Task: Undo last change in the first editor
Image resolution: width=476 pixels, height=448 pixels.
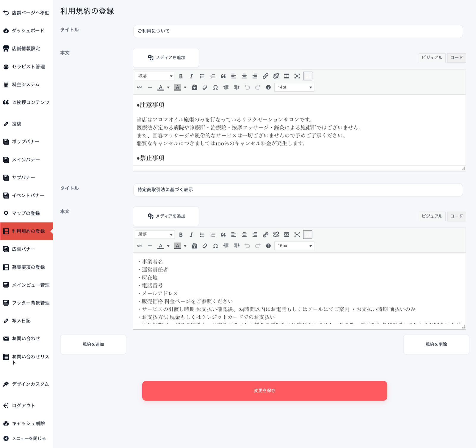Action: point(247,87)
